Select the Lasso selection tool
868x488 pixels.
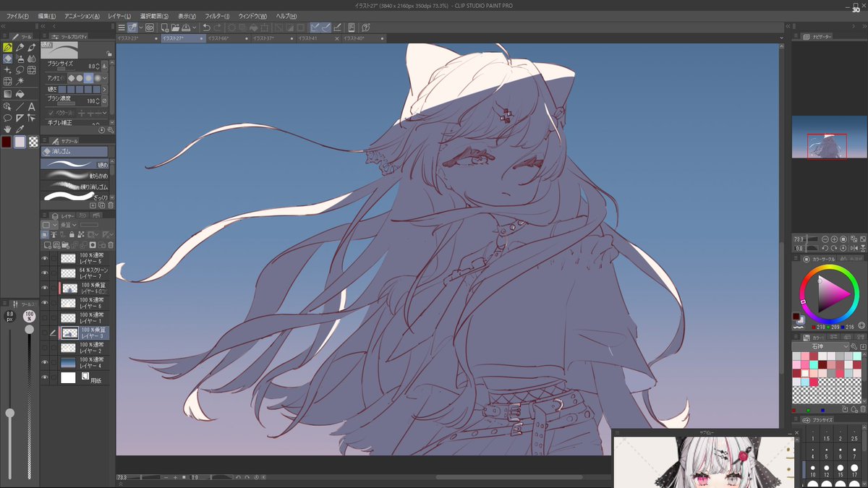tap(20, 70)
